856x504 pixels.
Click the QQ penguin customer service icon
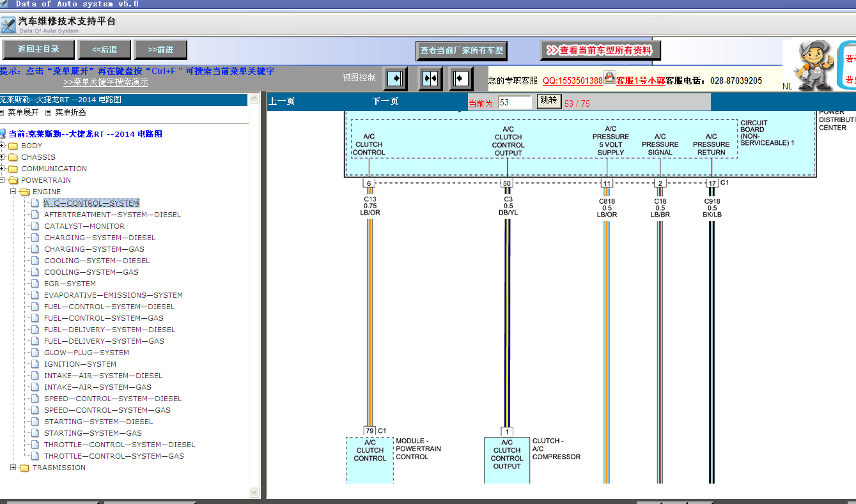point(609,78)
